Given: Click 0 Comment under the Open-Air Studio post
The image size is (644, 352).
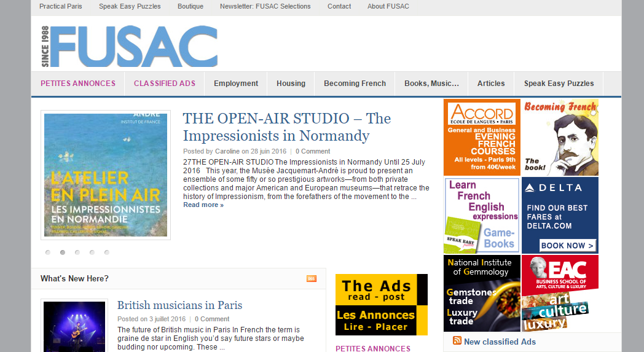Looking at the screenshot, I should click(313, 151).
